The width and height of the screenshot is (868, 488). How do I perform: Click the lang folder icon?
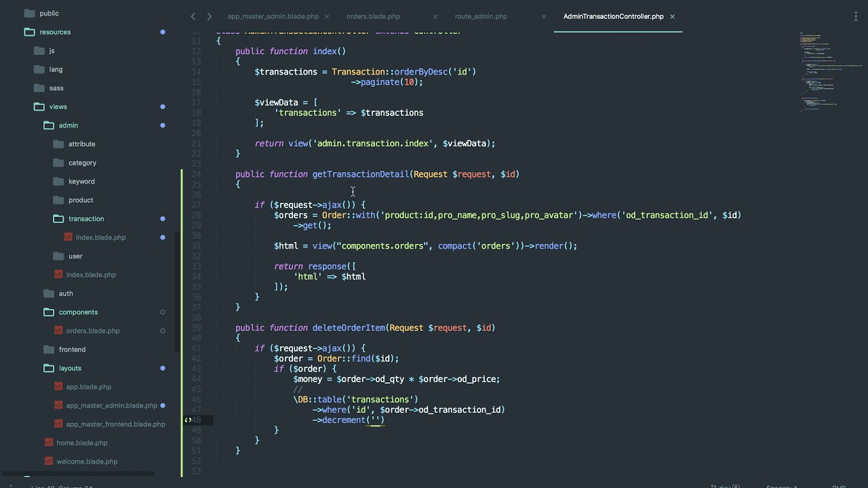coord(39,69)
